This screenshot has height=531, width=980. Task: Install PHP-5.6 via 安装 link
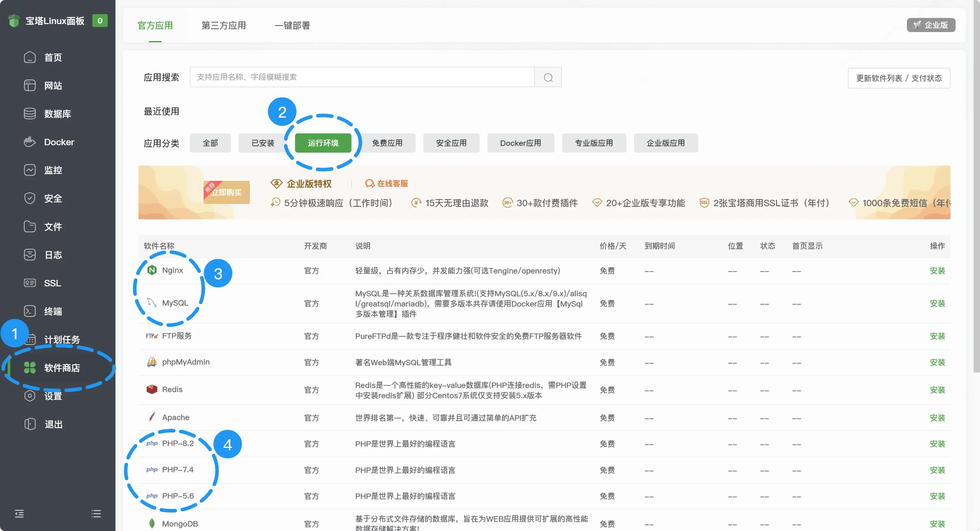pyautogui.click(x=937, y=496)
